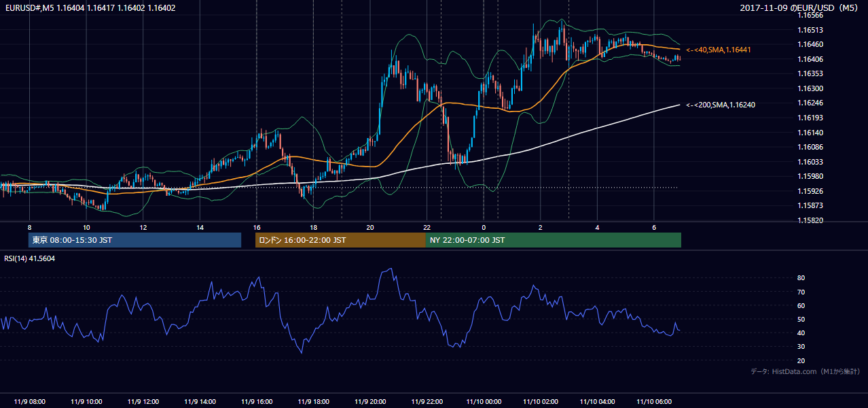
Task: Click price level 1.16193 on axis
Action: 810,118
